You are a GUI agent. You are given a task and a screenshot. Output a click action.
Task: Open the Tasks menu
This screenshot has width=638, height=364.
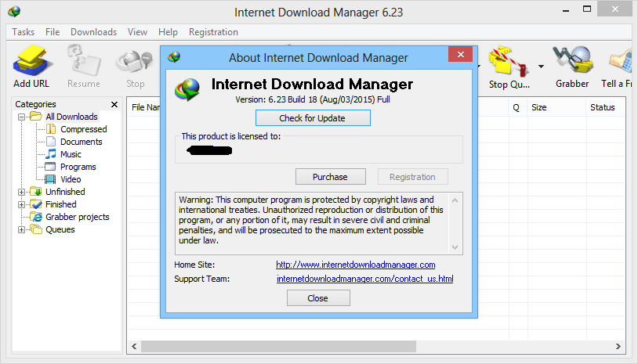(24, 32)
